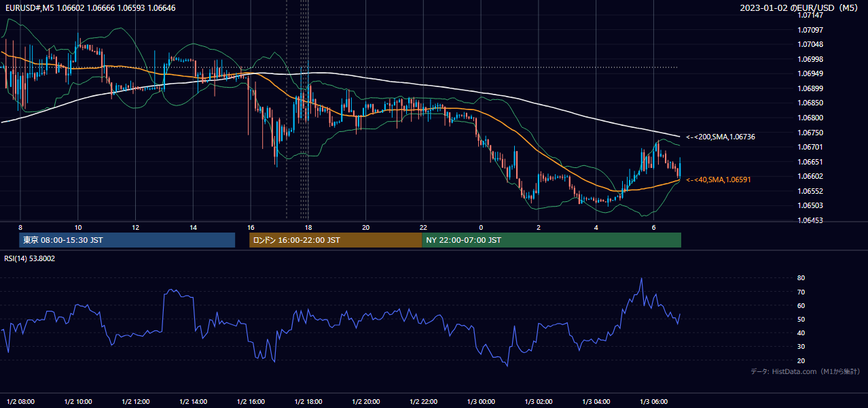Click hour tick 0 under price chart
This screenshot has width=868, height=408.
click(x=481, y=227)
